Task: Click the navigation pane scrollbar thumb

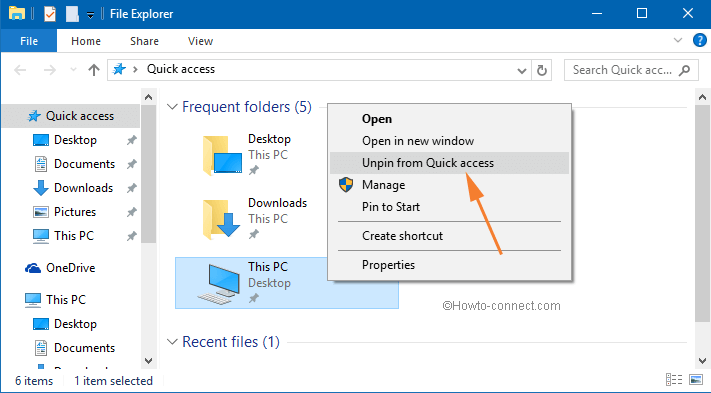Action: pyautogui.click(x=148, y=174)
